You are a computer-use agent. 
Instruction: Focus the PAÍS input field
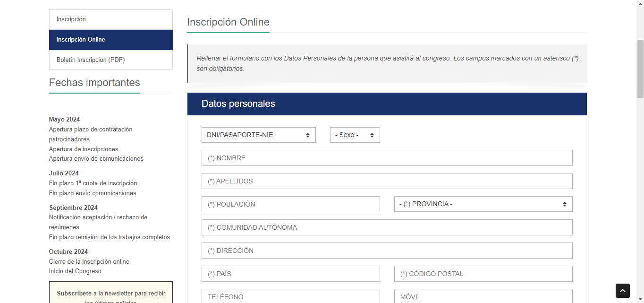click(x=290, y=274)
